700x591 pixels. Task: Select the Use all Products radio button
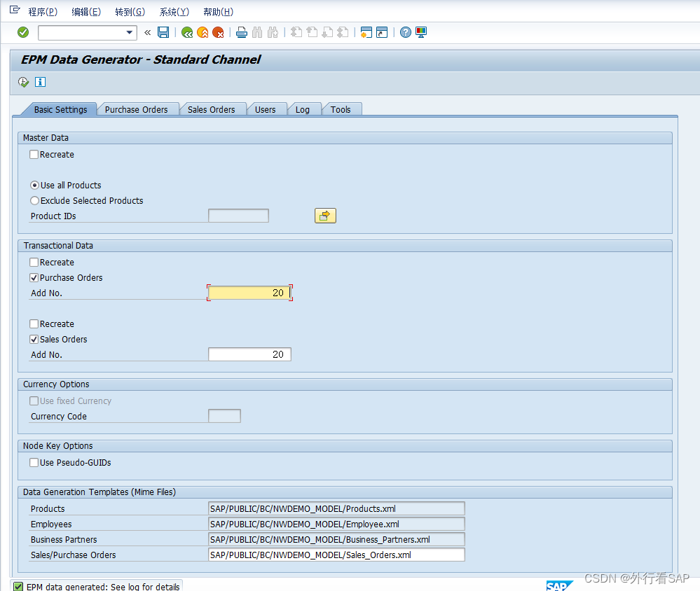(34, 185)
